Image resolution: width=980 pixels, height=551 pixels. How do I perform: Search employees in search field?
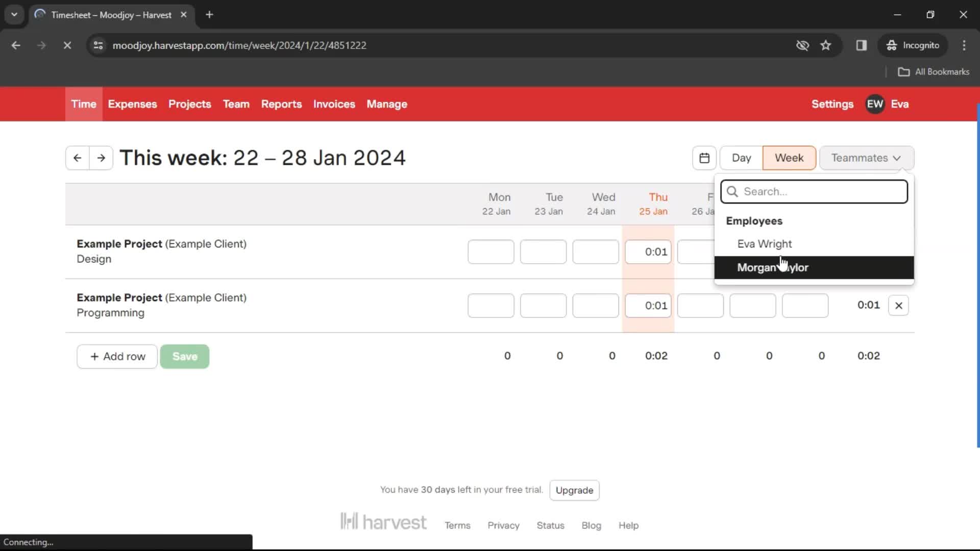[815, 191]
